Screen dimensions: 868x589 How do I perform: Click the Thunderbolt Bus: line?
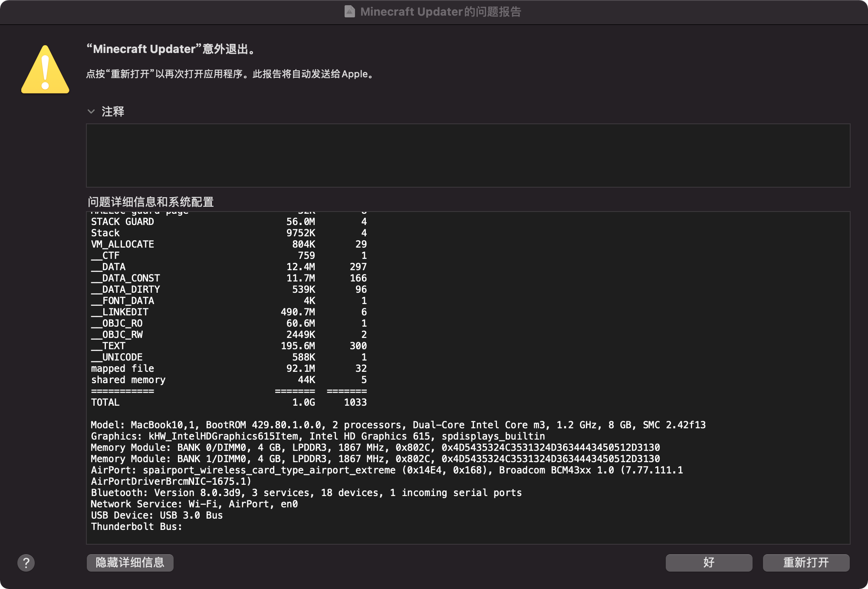[136, 526]
